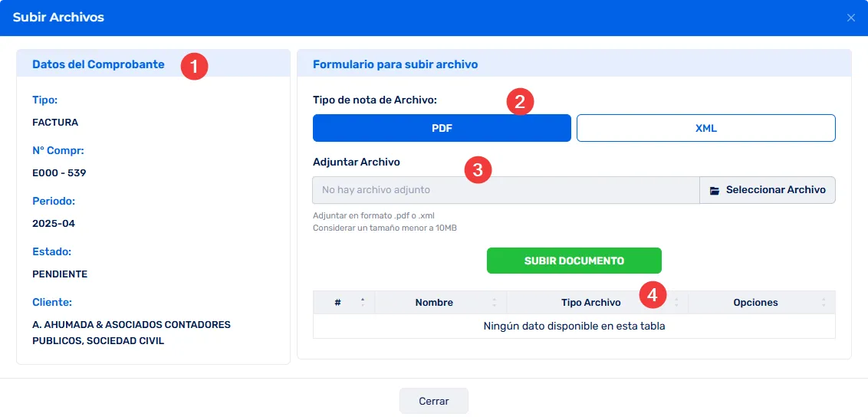Click the sort arrows on # column
The height and width of the screenshot is (420, 868).
click(363, 302)
